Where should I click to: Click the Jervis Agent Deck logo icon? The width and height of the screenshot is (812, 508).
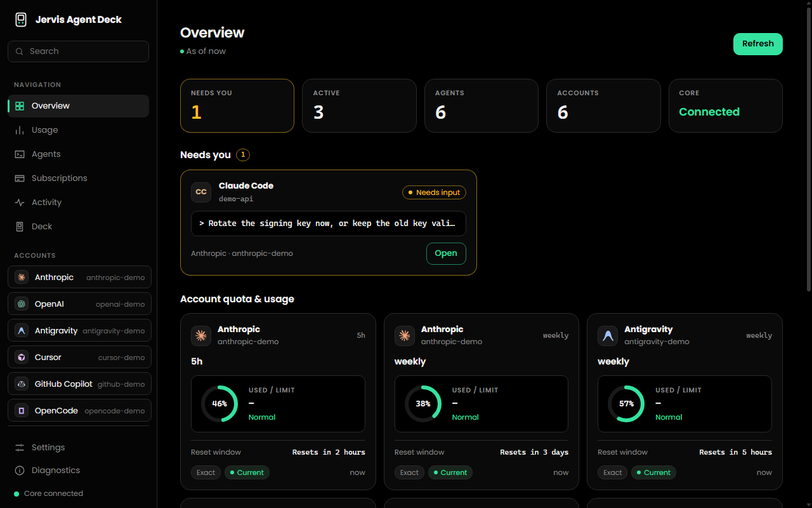coord(21,20)
